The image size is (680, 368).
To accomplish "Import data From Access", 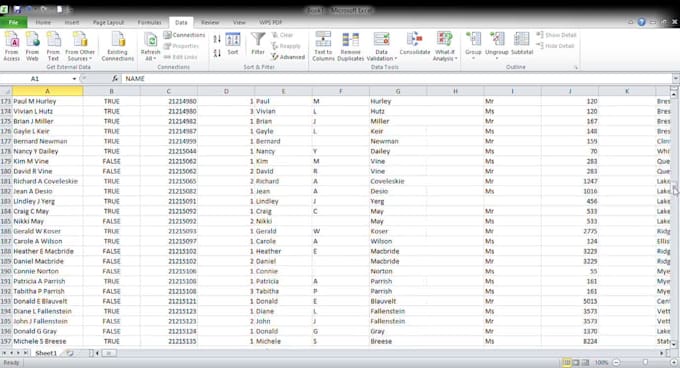I will pos(12,46).
